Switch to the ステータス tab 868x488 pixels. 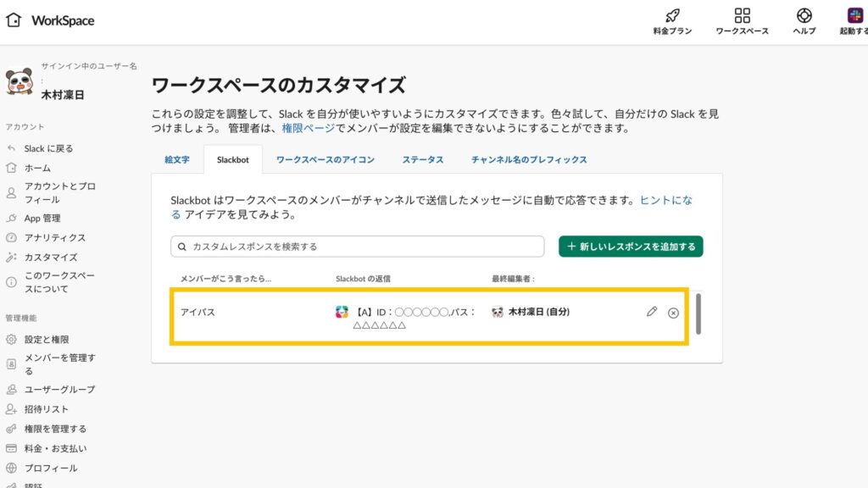tap(423, 159)
